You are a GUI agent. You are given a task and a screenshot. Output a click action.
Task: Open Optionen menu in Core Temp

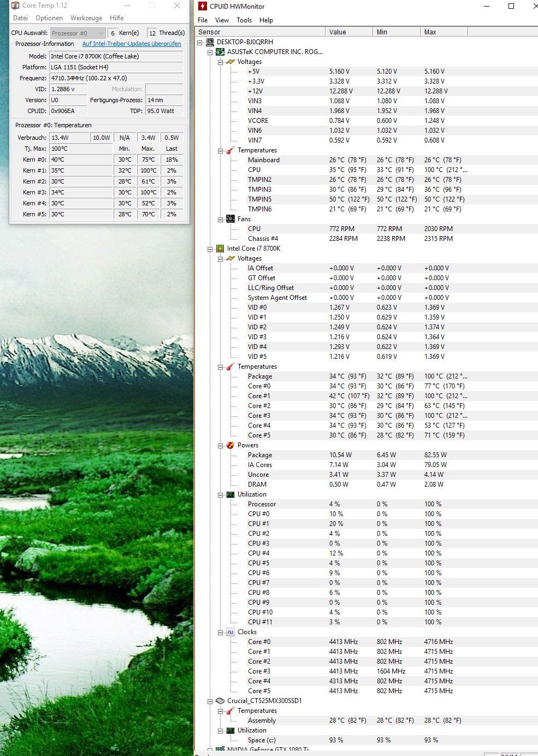pyautogui.click(x=49, y=18)
